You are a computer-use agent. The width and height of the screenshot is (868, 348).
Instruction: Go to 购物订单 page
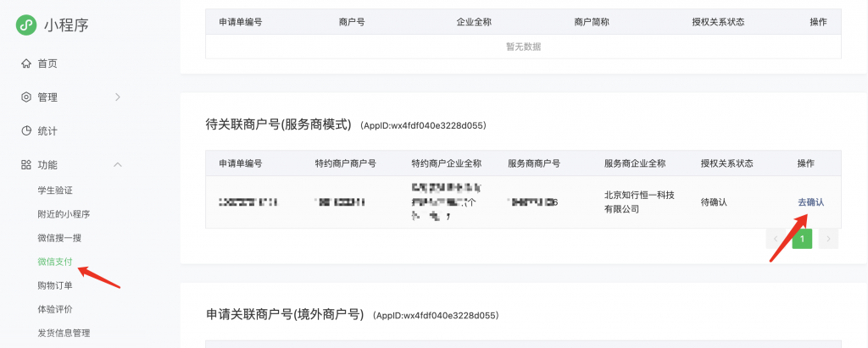tap(55, 285)
